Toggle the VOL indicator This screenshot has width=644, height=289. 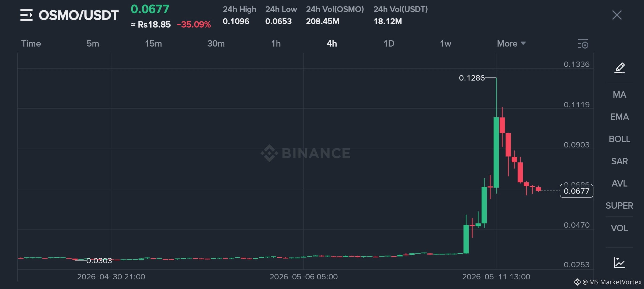(x=619, y=228)
